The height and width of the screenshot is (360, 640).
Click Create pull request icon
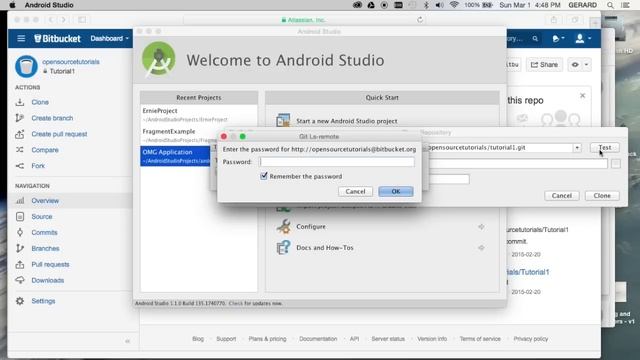20,134
